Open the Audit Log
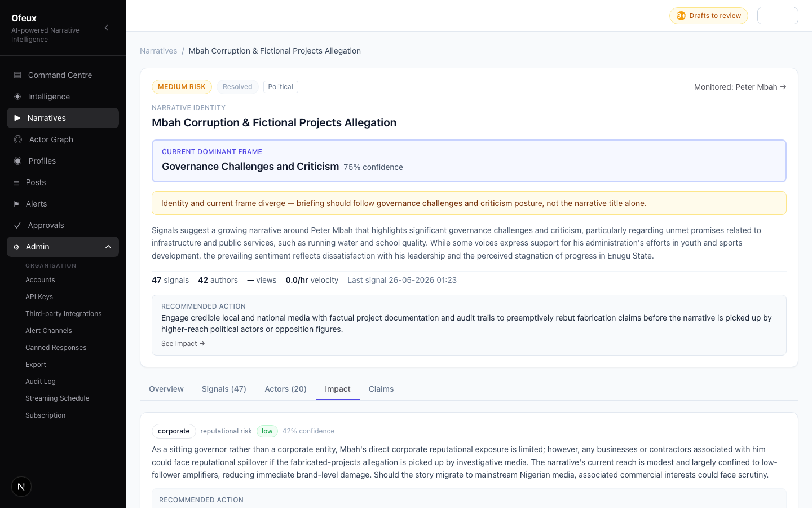This screenshot has width=812, height=508. 41,382
